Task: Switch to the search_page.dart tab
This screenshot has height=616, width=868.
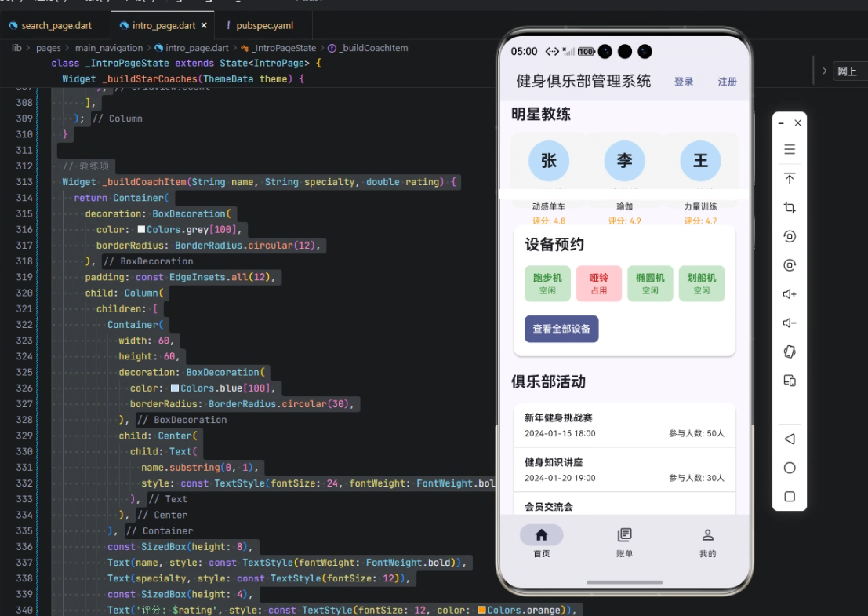Action: click(55, 24)
